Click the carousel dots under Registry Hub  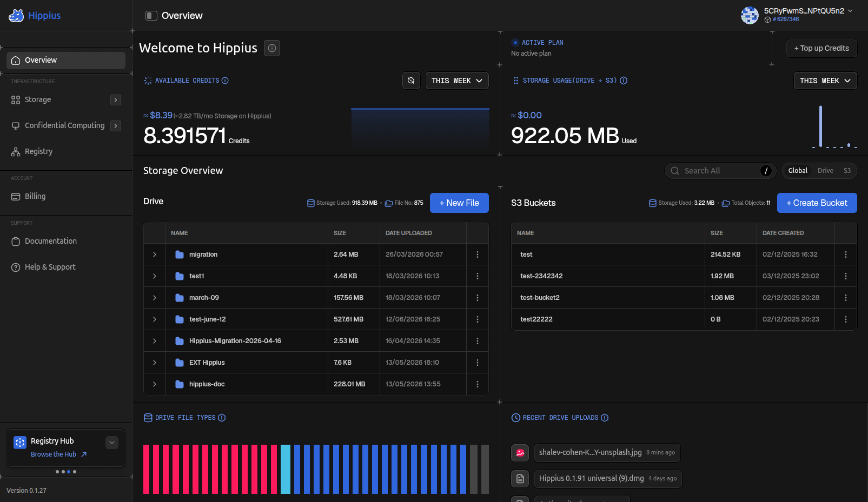pos(66,472)
